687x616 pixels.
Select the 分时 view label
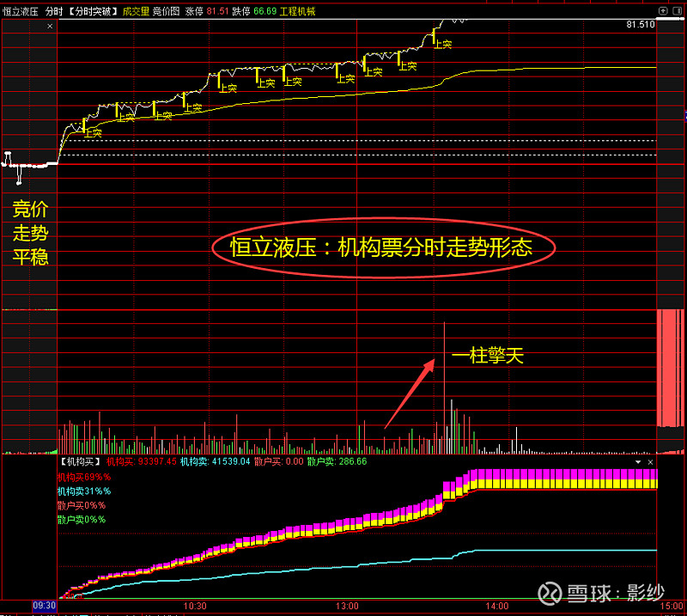click(x=54, y=11)
